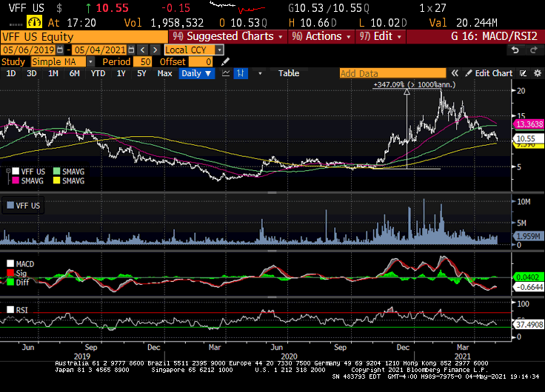
Task: Click the Period 50 input field
Action: [142, 62]
